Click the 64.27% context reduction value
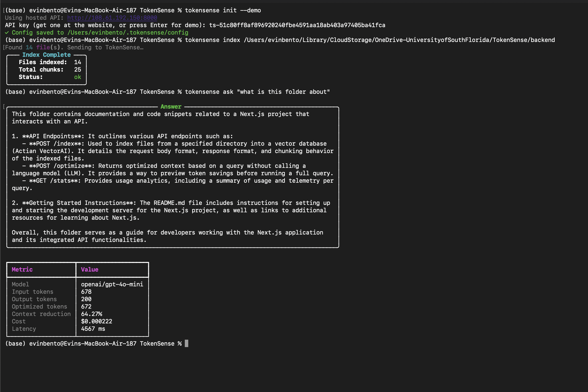Viewport: 588px width, 392px height. point(92,314)
